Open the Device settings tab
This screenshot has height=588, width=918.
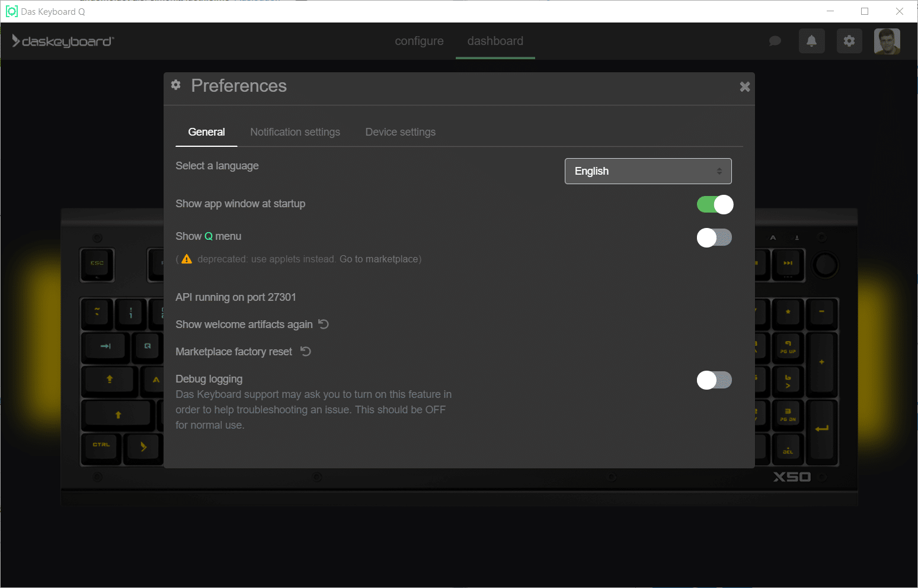click(400, 132)
